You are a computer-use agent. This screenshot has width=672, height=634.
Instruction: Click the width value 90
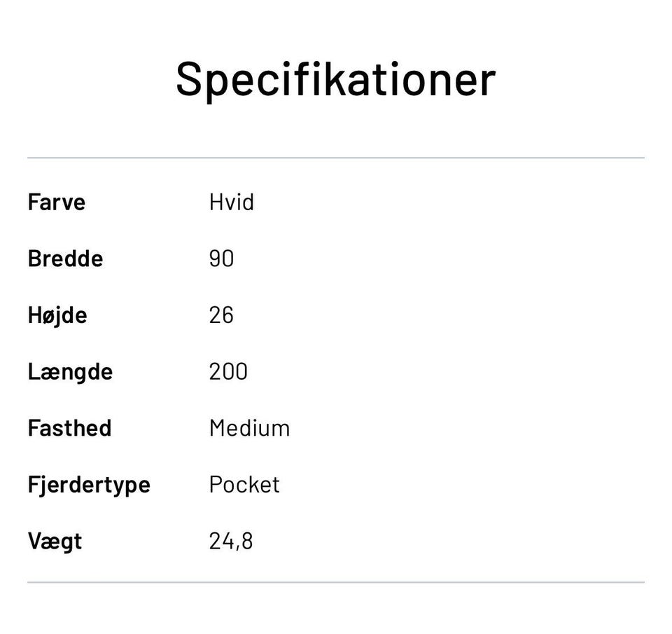point(221,259)
